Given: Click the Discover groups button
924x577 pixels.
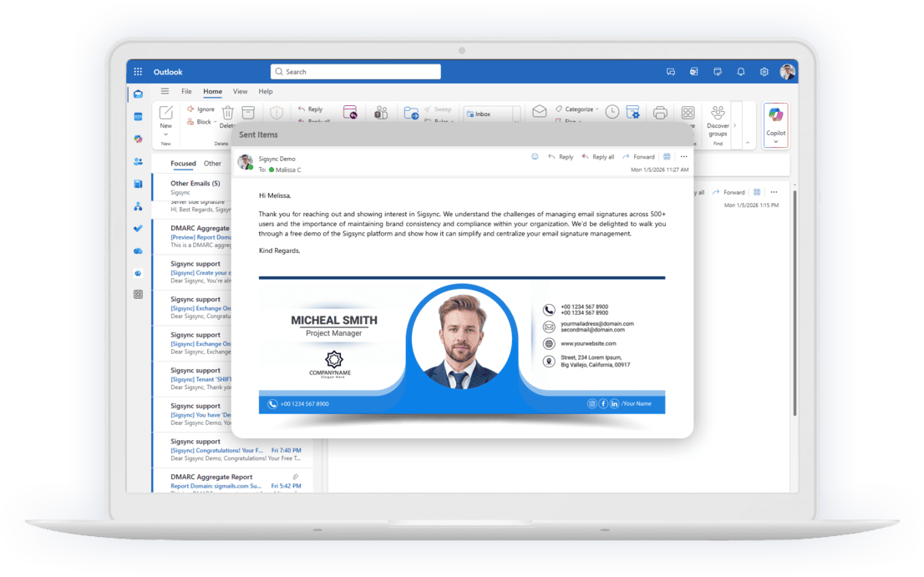Looking at the screenshot, I should 718,121.
